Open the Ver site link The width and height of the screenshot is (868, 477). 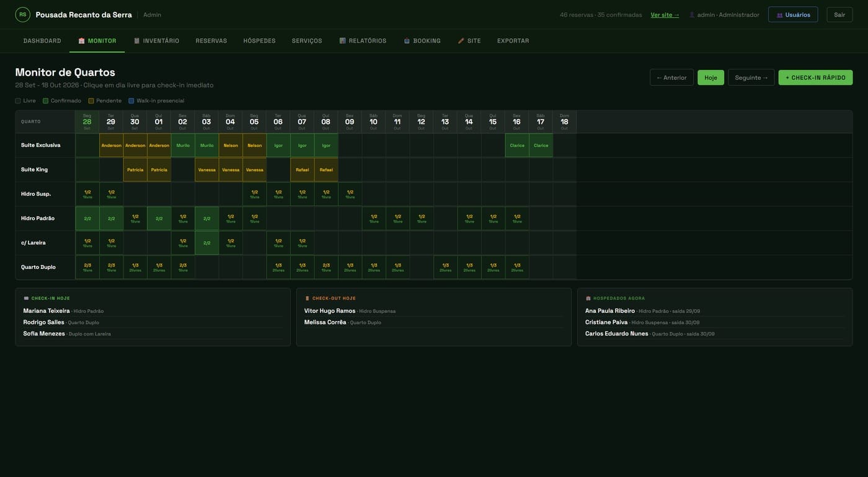click(665, 15)
